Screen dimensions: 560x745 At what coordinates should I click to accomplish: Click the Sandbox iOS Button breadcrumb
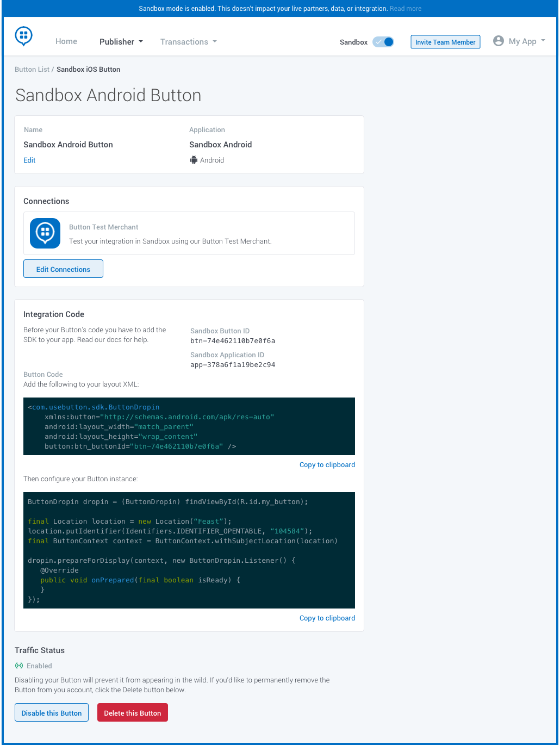click(89, 70)
